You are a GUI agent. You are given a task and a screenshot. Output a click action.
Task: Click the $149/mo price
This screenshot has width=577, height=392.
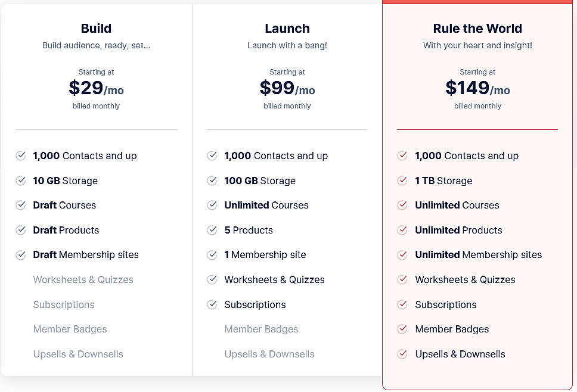pyautogui.click(x=477, y=88)
